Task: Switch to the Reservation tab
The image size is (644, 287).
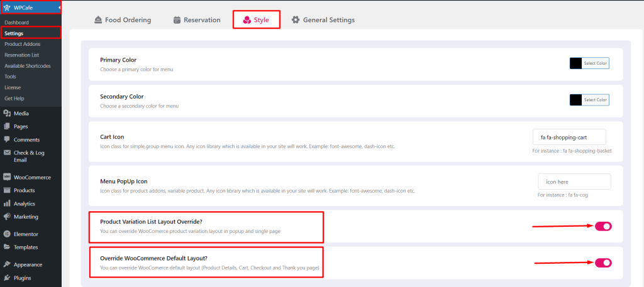Action: coord(197,20)
